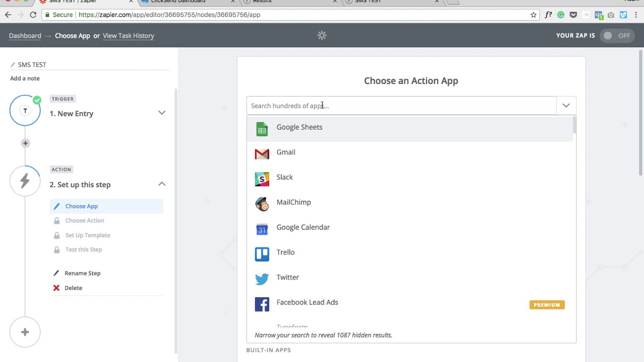Add a step with the bottom plus button
The image size is (644, 362).
coord(25,332)
